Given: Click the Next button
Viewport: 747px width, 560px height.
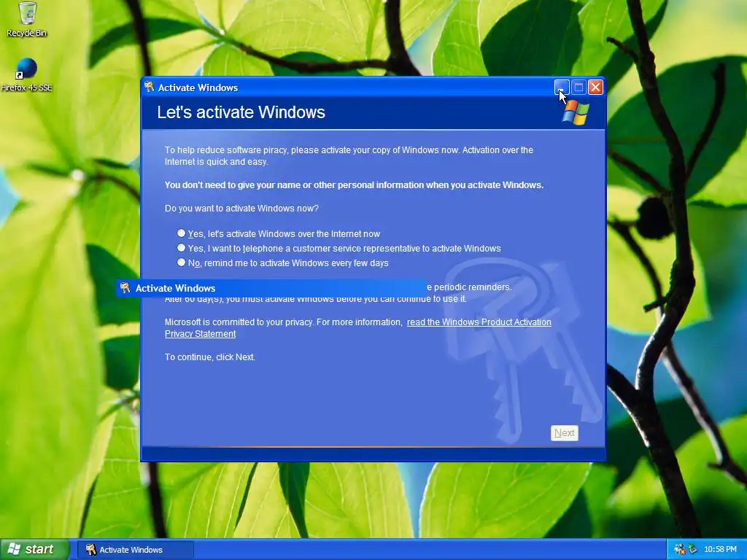Looking at the screenshot, I should tap(565, 433).
